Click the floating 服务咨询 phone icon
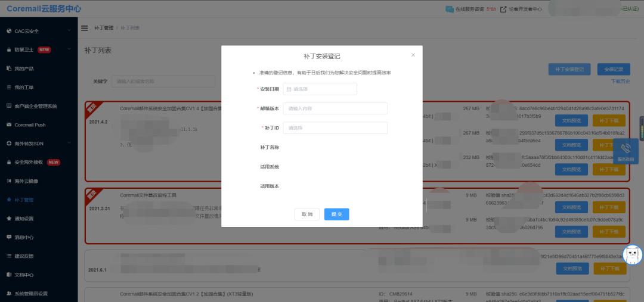Screen dimensions: 644x302 tap(626, 149)
